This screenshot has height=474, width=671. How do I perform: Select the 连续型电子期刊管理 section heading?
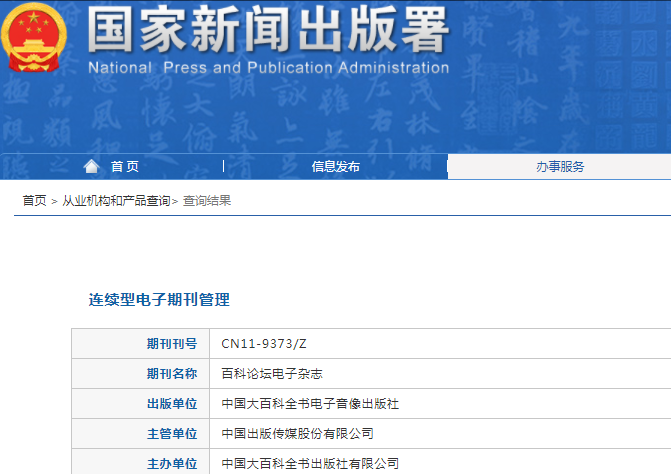pos(159,299)
